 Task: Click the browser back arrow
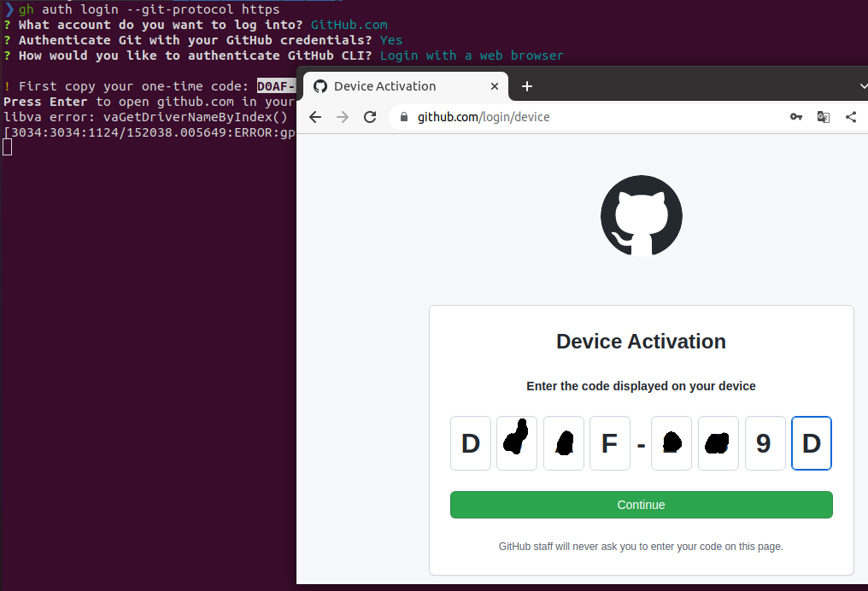tap(315, 117)
